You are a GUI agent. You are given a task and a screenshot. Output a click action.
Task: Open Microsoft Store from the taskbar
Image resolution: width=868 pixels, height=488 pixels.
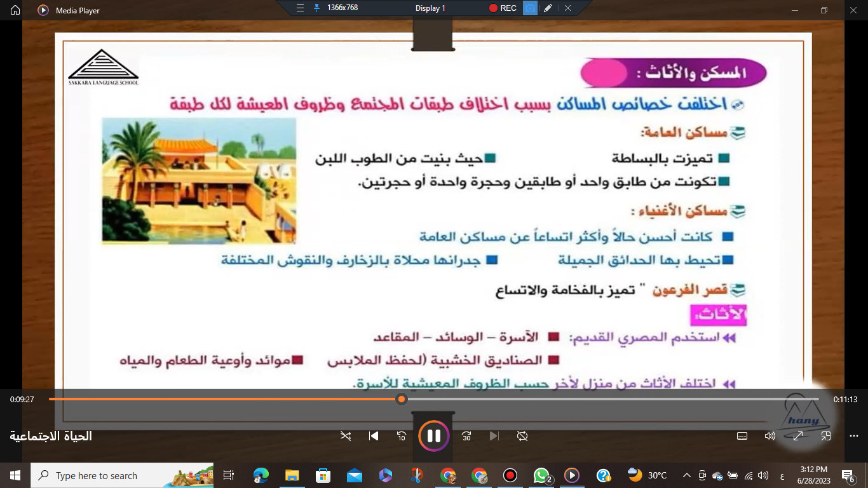tap(323, 475)
